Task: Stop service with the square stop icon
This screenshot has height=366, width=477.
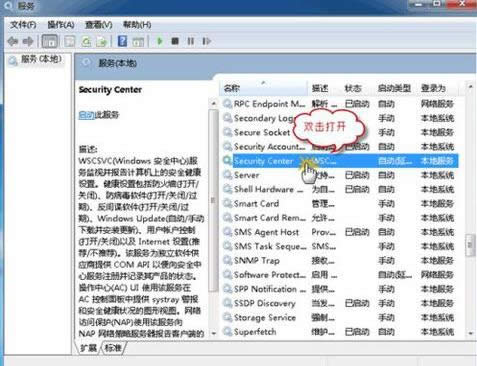Action: [175, 41]
